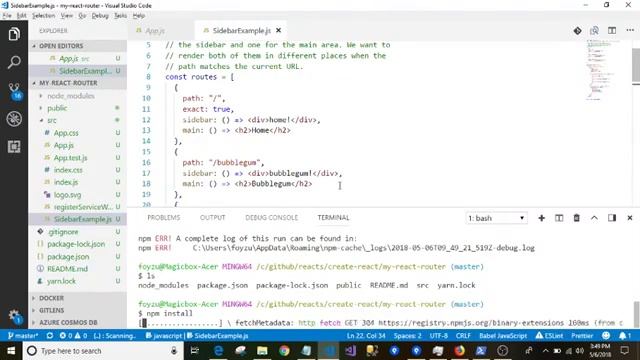Viewport: 640px width, 360px height.
Task: Expand the DOCKER section
Action: click(78, 298)
